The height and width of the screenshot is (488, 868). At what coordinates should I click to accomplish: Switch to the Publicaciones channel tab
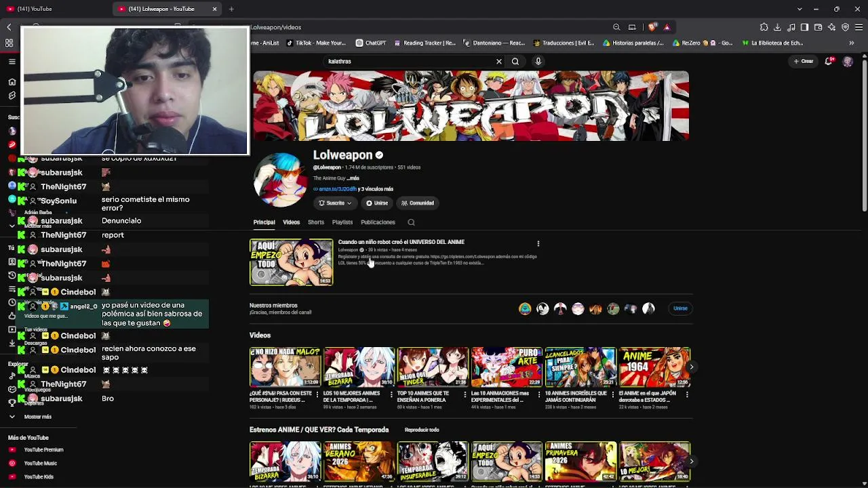tap(378, 222)
